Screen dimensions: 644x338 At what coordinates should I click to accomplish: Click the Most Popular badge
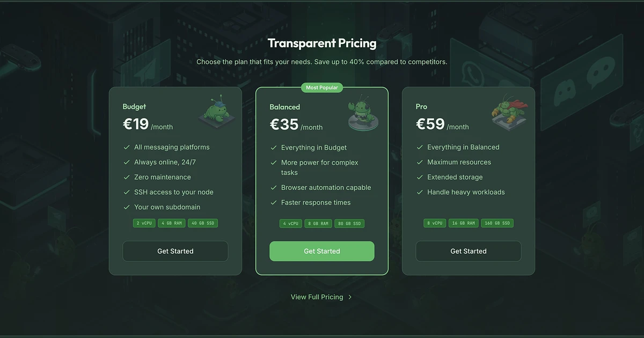pyautogui.click(x=322, y=87)
